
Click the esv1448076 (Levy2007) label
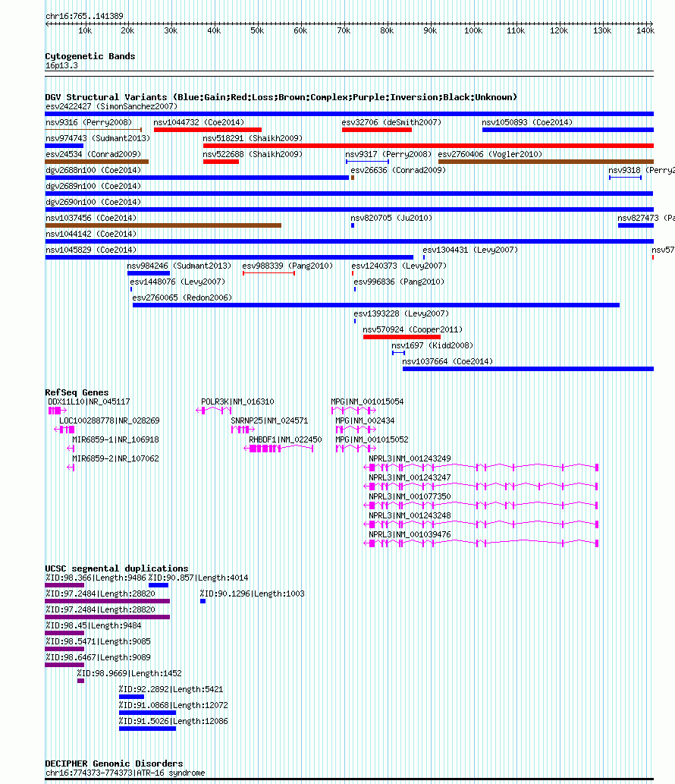(x=177, y=282)
